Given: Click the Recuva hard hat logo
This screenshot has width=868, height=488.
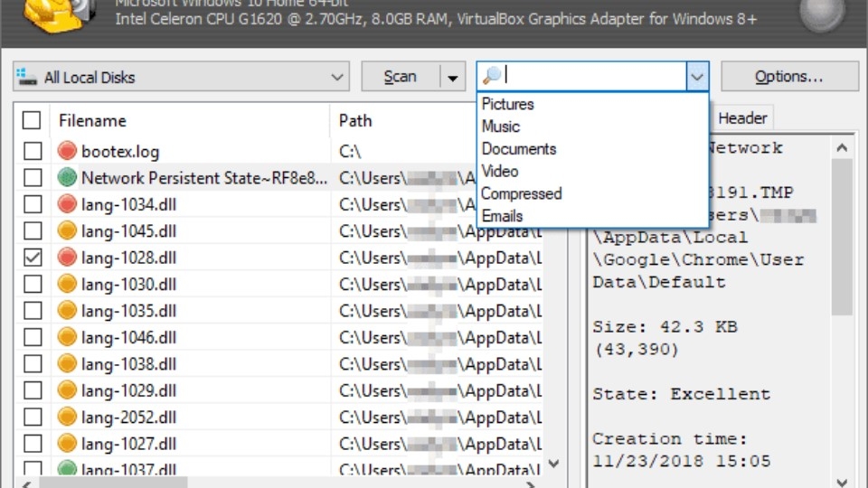Looking at the screenshot, I should click(60, 16).
